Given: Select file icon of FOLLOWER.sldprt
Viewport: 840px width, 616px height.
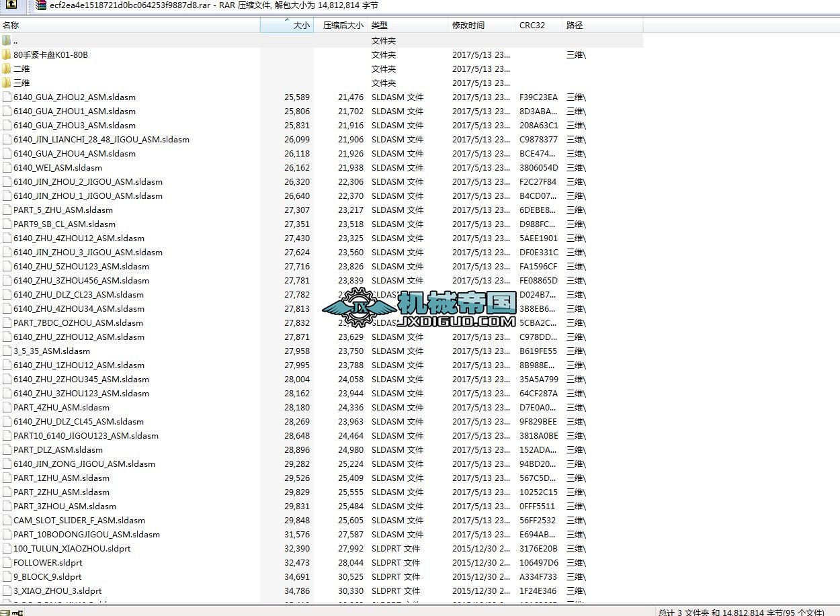Looking at the screenshot, I should (7, 563).
